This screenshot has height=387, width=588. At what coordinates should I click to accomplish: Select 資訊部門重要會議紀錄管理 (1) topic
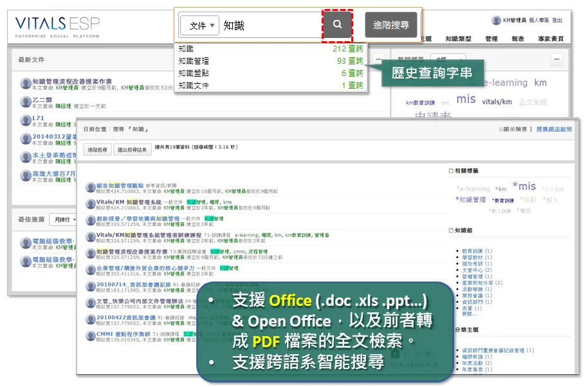498,350
